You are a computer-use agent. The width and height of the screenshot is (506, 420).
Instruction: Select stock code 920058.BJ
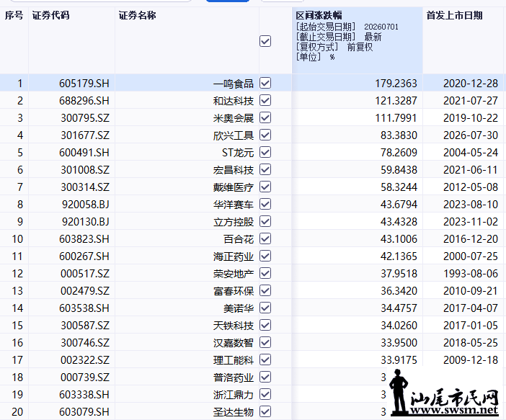pyautogui.click(x=86, y=205)
